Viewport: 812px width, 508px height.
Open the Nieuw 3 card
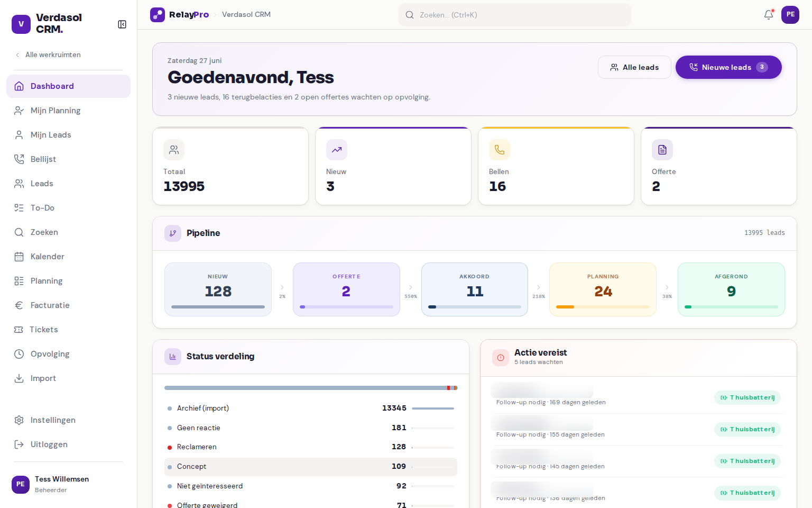[393, 166]
